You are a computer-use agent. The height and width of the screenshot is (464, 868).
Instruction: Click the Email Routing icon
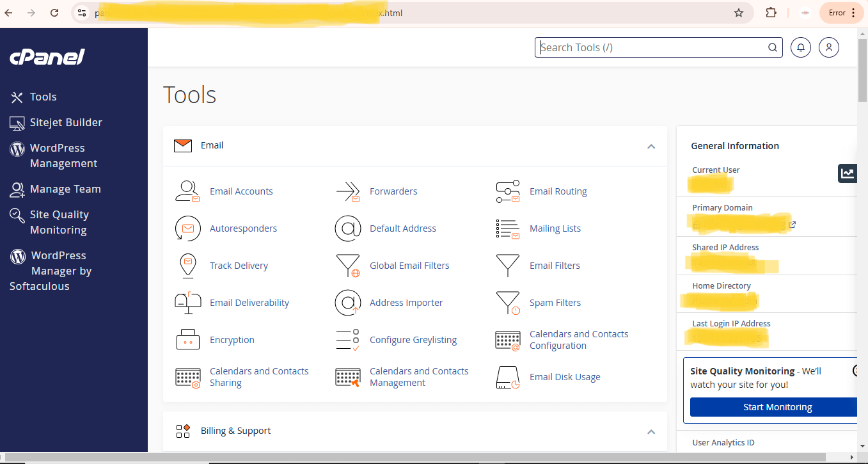pos(508,191)
